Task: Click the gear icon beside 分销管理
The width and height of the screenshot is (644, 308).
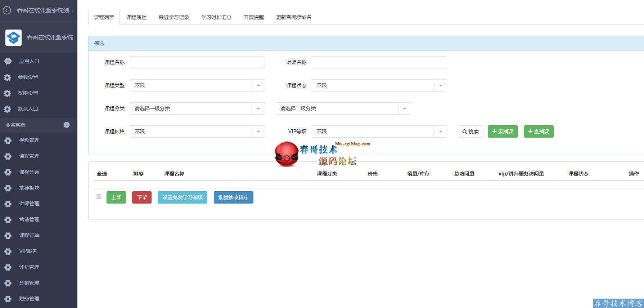Action: pos(8,283)
